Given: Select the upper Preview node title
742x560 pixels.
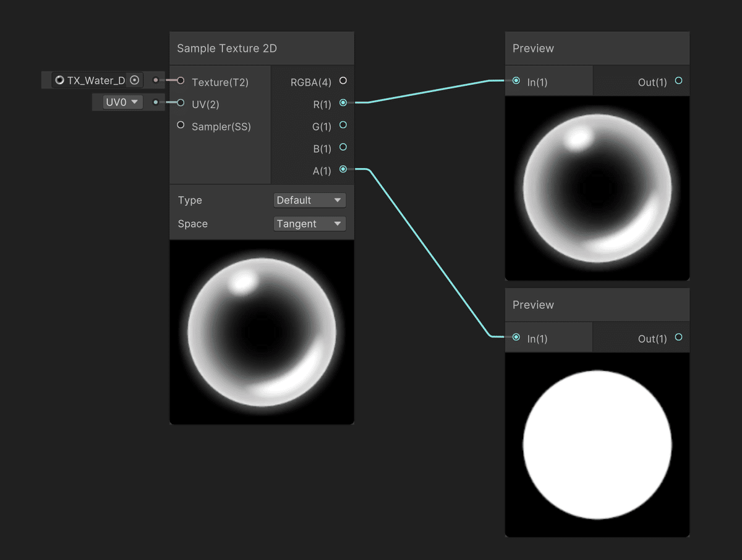Looking at the screenshot, I should (x=533, y=48).
